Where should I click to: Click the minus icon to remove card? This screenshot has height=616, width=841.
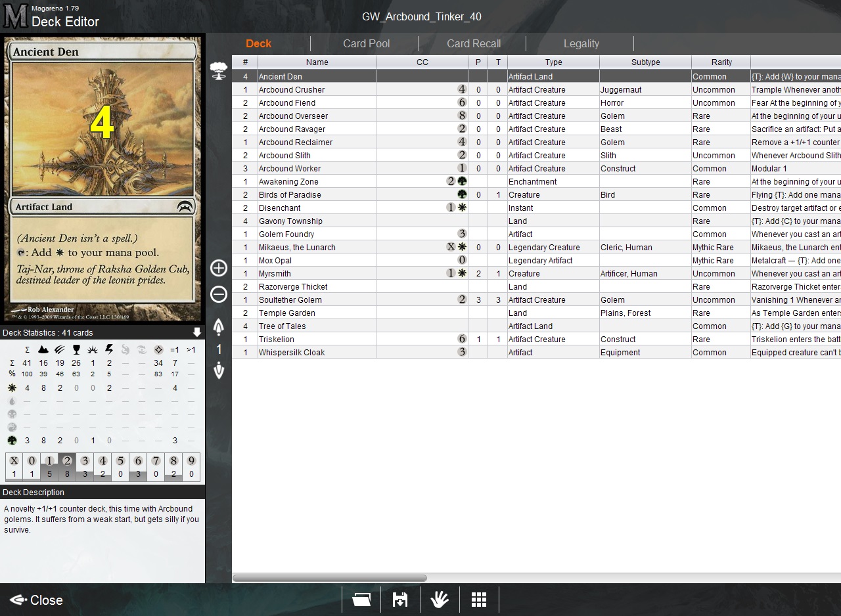tap(219, 294)
